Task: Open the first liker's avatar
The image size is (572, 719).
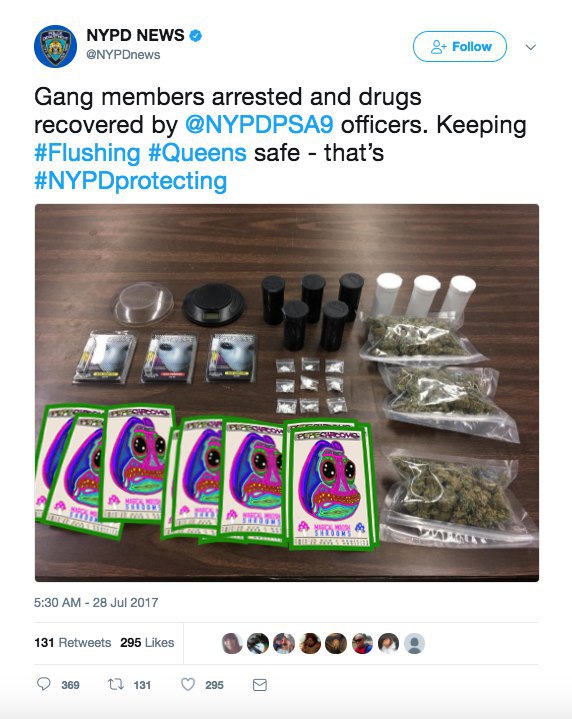Action: pos(232,643)
